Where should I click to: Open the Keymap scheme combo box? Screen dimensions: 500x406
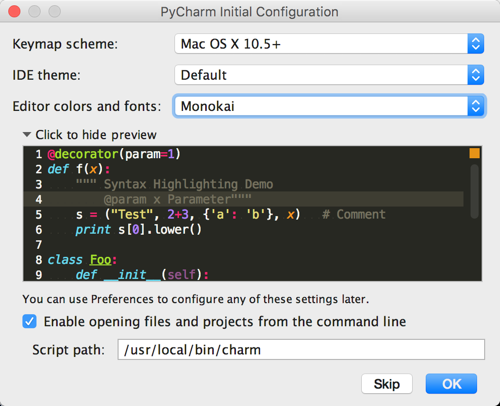coord(329,44)
